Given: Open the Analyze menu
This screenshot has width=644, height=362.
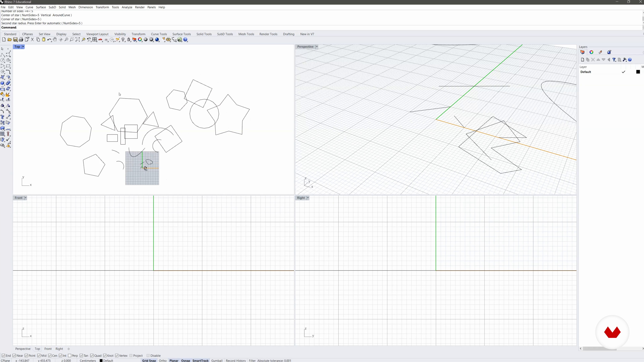Looking at the screenshot, I should tap(127, 7).
